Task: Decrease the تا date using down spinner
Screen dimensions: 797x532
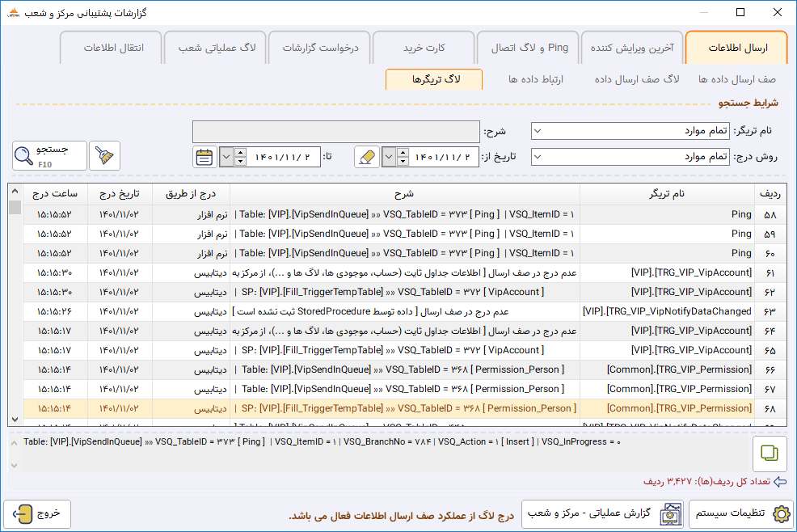Action: pyautogui.click(x=240, y=161)
